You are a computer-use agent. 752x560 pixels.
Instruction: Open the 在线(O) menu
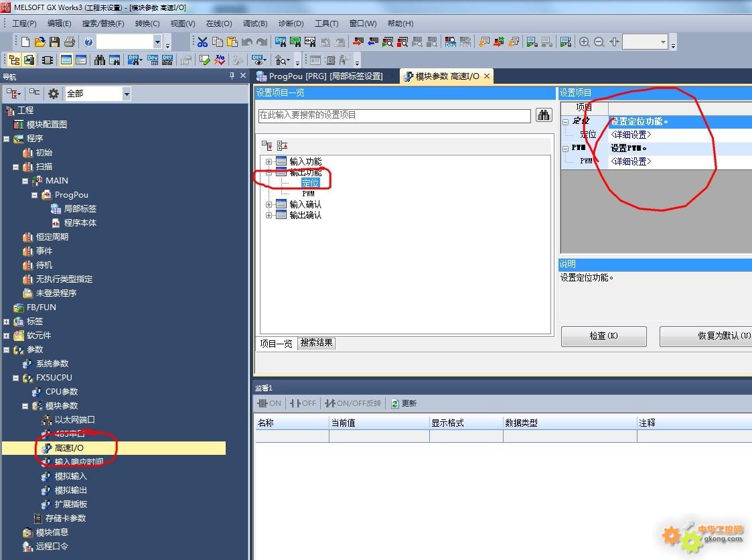[219, 23]
